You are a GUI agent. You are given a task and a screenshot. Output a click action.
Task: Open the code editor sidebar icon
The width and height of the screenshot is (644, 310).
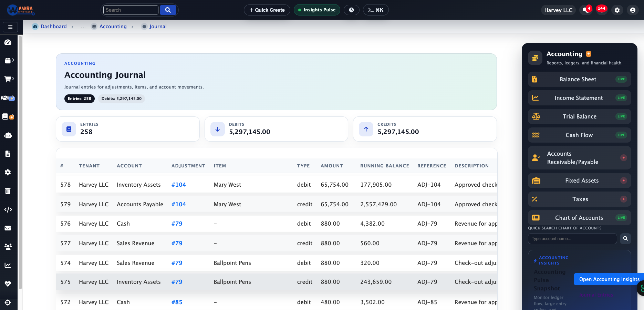pyautogui.click(x=8, y=209)
